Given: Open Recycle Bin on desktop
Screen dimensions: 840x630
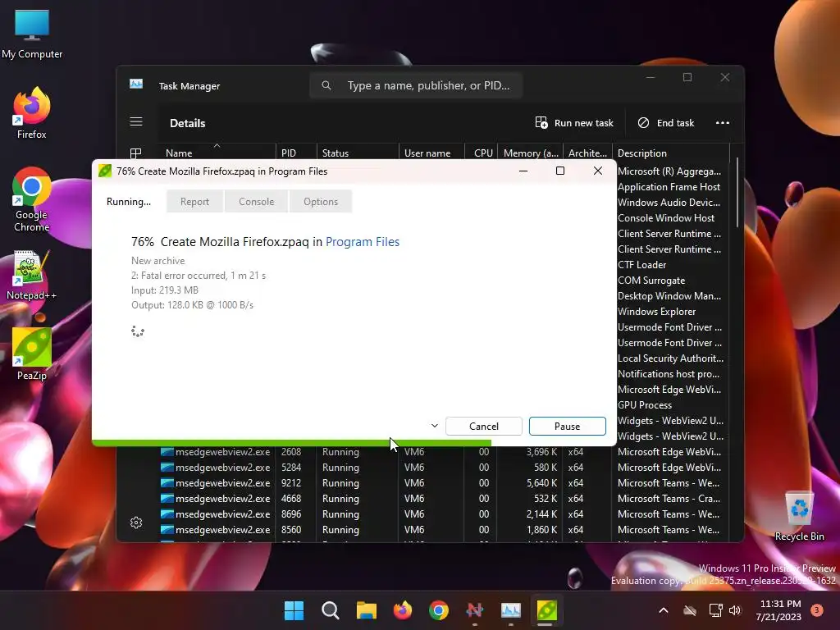Looking at the screenshot, I should pyautogui.click(x=799, y=517).
